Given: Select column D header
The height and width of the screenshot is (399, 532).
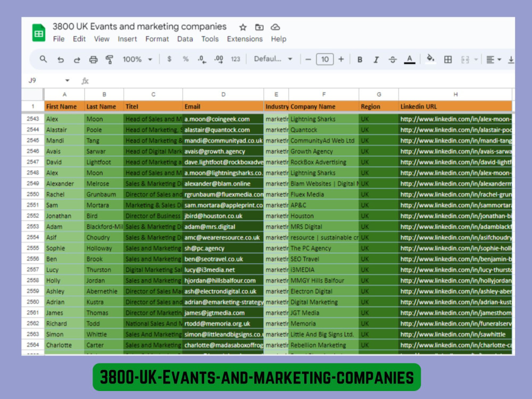Looking at the screenshot, I should click(223, 94).
